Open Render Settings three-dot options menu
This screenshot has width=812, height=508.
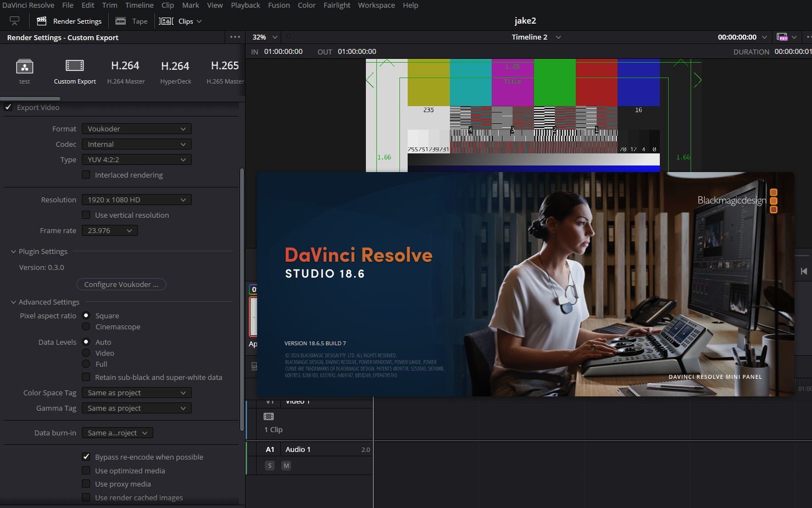[235, 37]
